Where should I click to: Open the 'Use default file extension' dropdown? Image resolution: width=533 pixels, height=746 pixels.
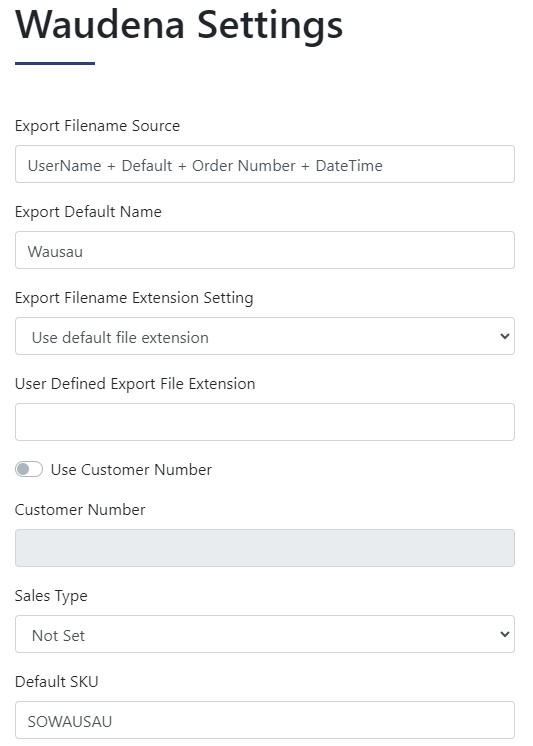click(x=265, y=336)
